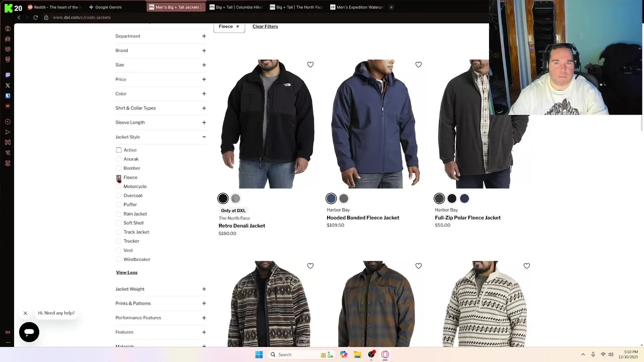The width and height of the screenshot is (644, 362).
Task: Tick the Motorcycle jacket style option
Action: 119,187
